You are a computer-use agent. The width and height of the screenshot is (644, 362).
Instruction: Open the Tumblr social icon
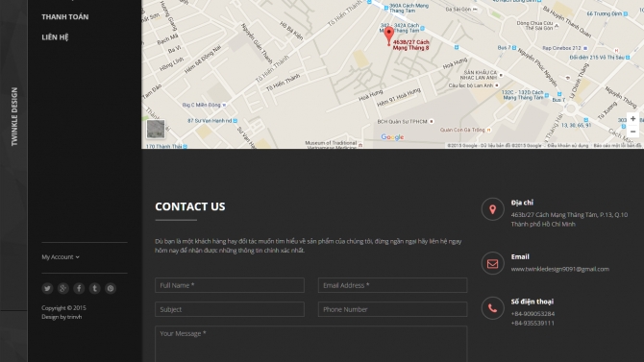click(94, 288)
